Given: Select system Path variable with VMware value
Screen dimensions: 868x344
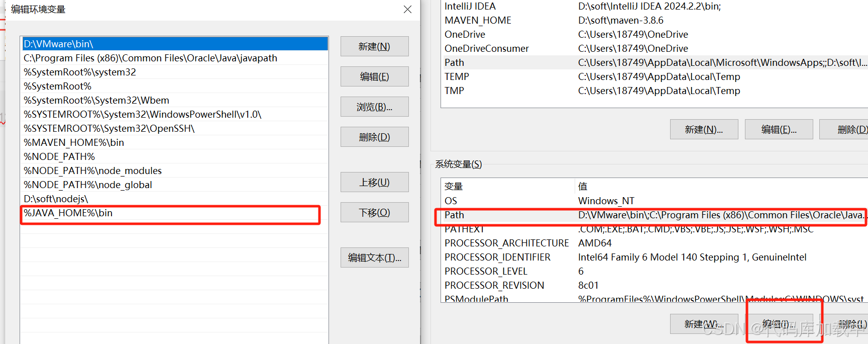Looking at the screenshot, I should pyautogui.click(x=655, y=215).
